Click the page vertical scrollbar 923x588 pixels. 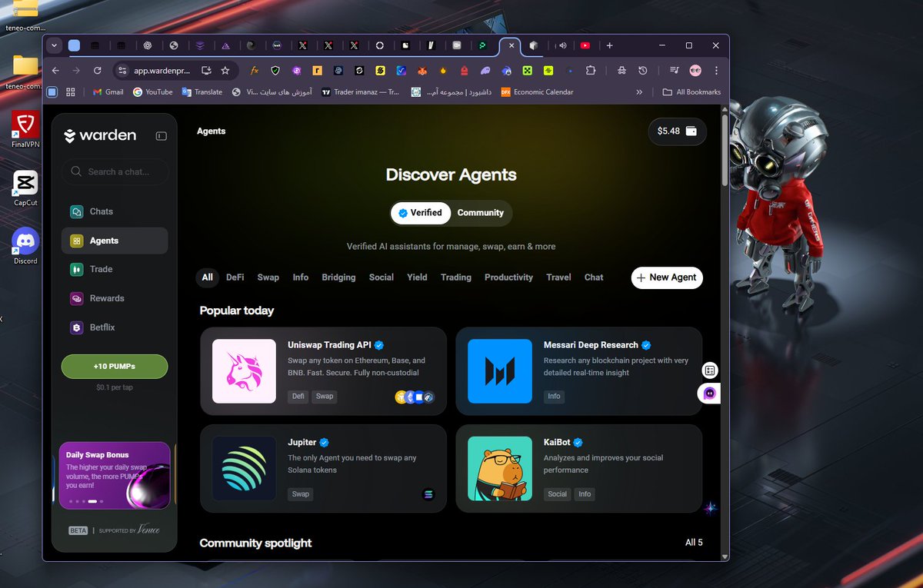tap(725, 151)
